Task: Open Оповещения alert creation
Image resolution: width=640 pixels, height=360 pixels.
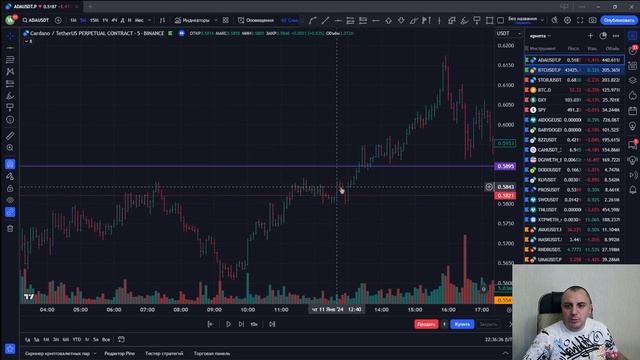Action: pyautogui.click(x=256, y=20)
